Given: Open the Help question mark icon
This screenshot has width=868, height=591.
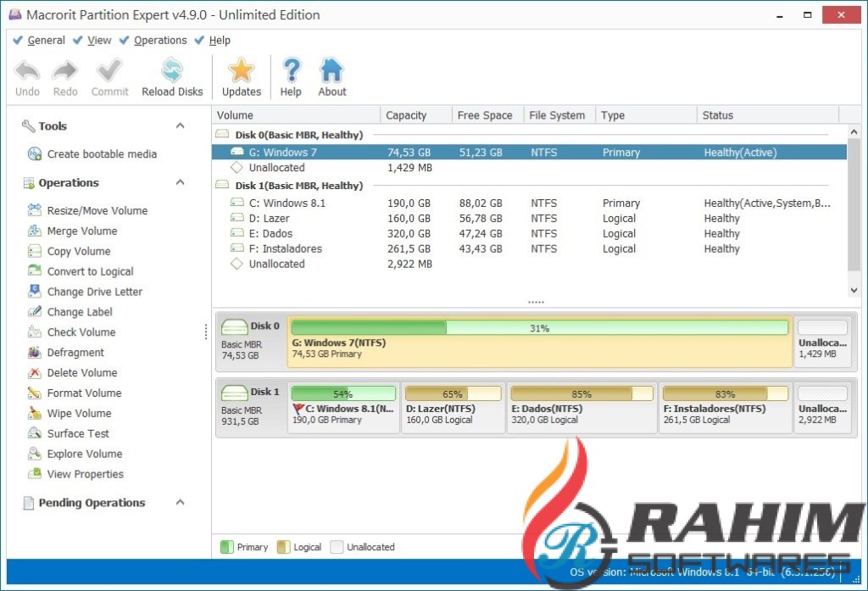Looking at the screenshot, I should (x=291, y=70).
